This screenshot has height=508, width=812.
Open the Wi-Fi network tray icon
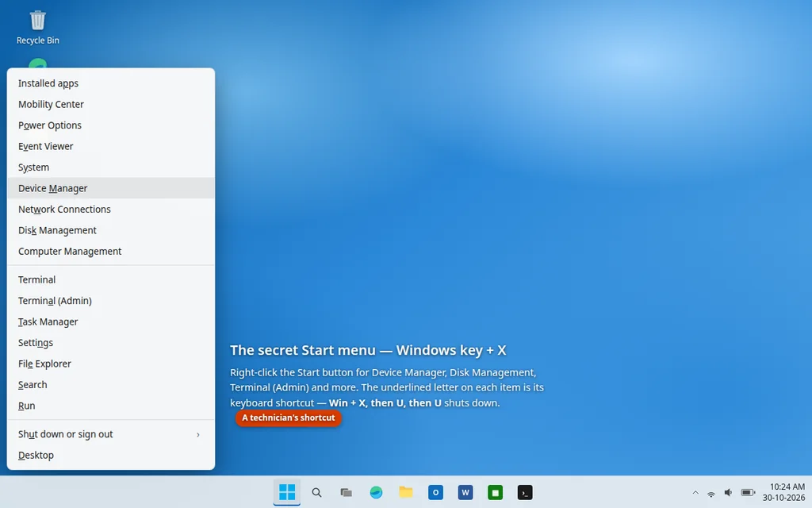click(x=711, y=494)
